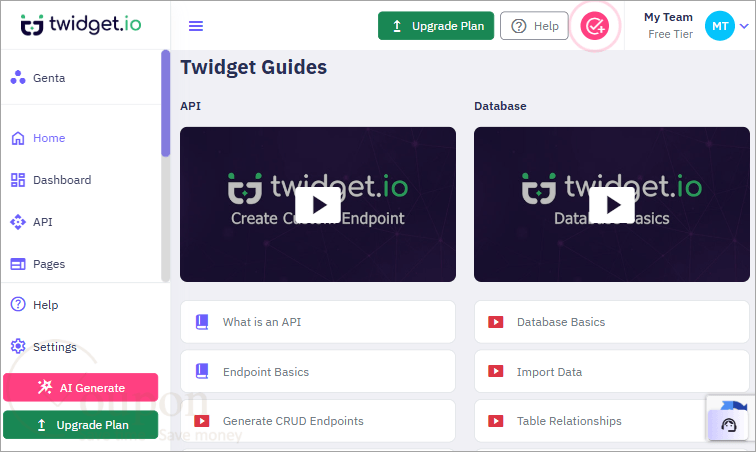
Task: Click the sidebar Help question mark icon
Action: [18, 304]
